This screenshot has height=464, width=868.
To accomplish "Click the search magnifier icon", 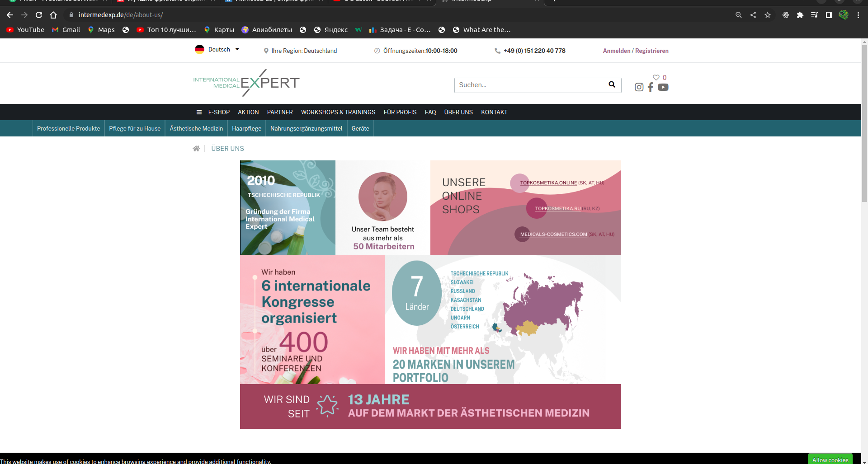I will coord(612,84).
